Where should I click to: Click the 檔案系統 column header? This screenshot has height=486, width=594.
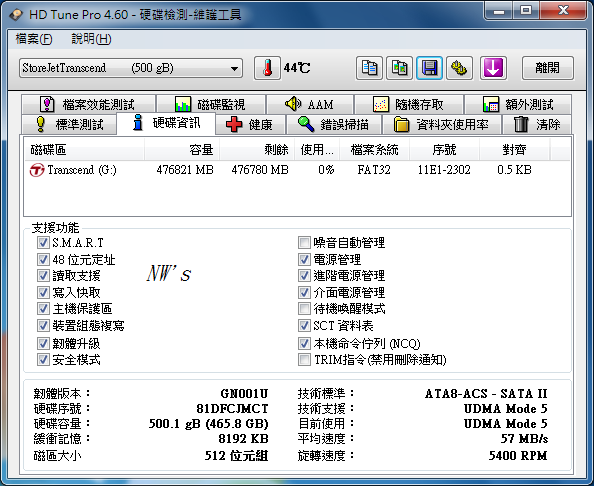click(374, 149)
